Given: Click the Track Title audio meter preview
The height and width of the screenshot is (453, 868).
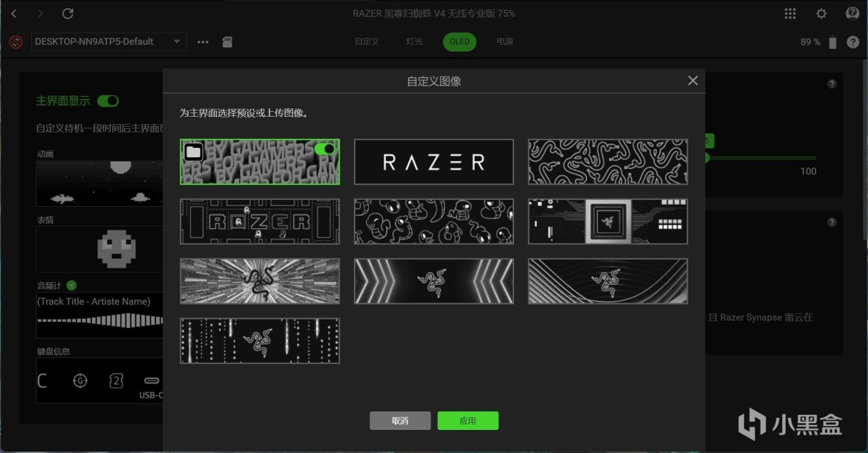Looking at the screenshot, I should 100,315.
